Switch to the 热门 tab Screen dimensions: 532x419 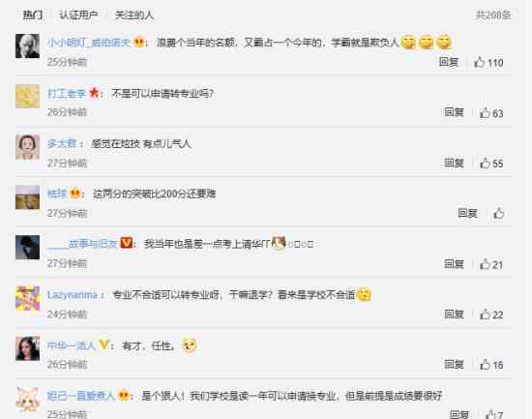(x=33, y=15)
